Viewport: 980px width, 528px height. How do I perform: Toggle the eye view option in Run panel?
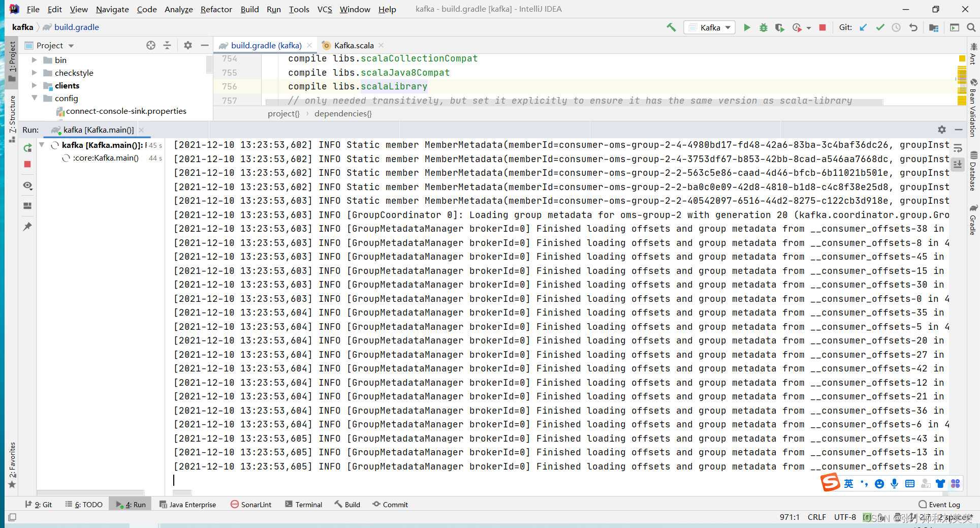[27, 186]
